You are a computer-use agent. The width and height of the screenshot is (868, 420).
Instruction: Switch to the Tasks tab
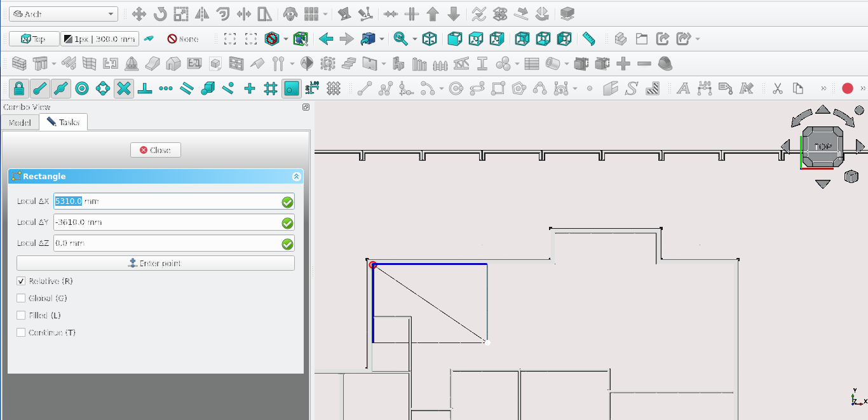pos(63,122)
